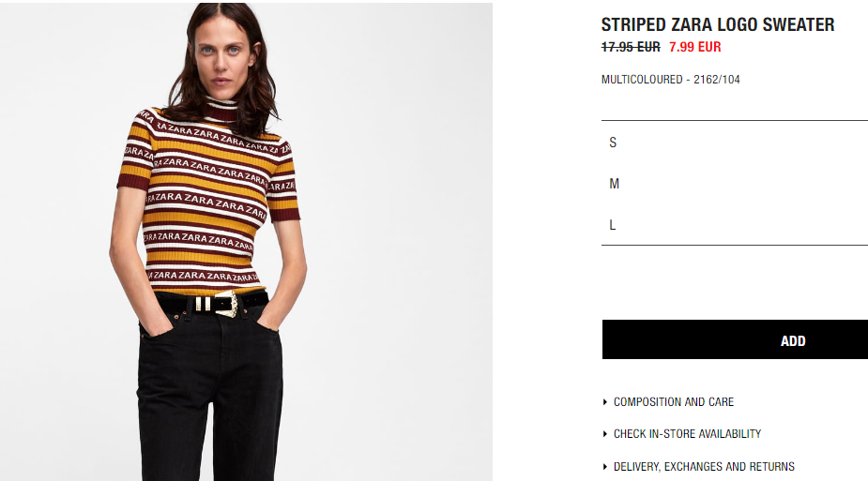Choose size M
Image resolution: width=868 pixels, height=481 pixels.
point(735,184)
